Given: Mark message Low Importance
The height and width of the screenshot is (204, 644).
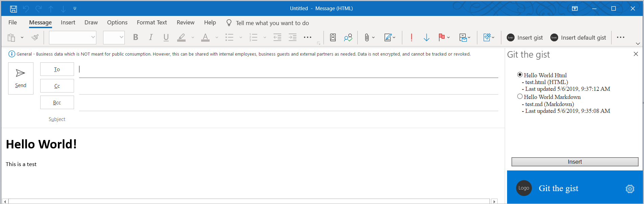Looking at the screenshot, I should click(427, 37).
